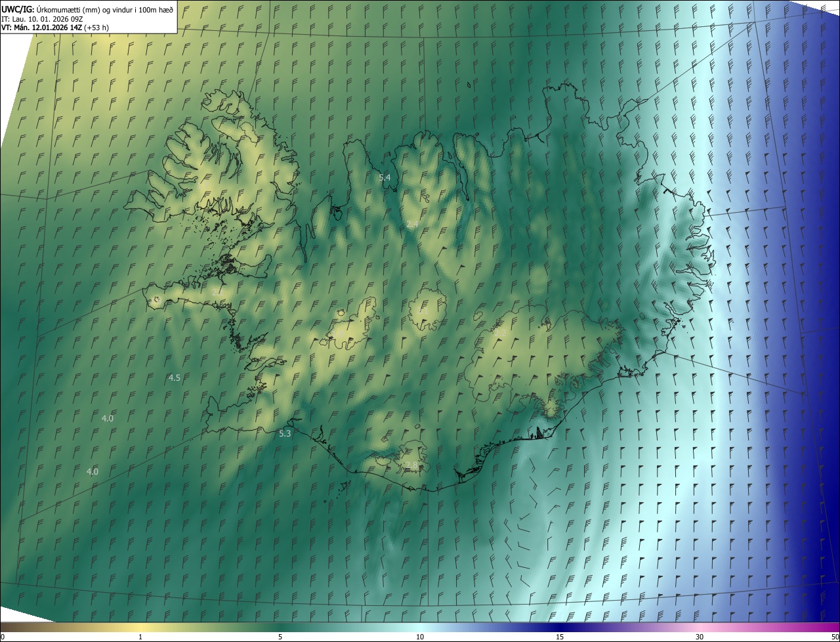The width and height of the screenshot is (840, 642).
Task: Click the value label 4.5 on the map
Action: pyautogui.click(x=175, y=377)
